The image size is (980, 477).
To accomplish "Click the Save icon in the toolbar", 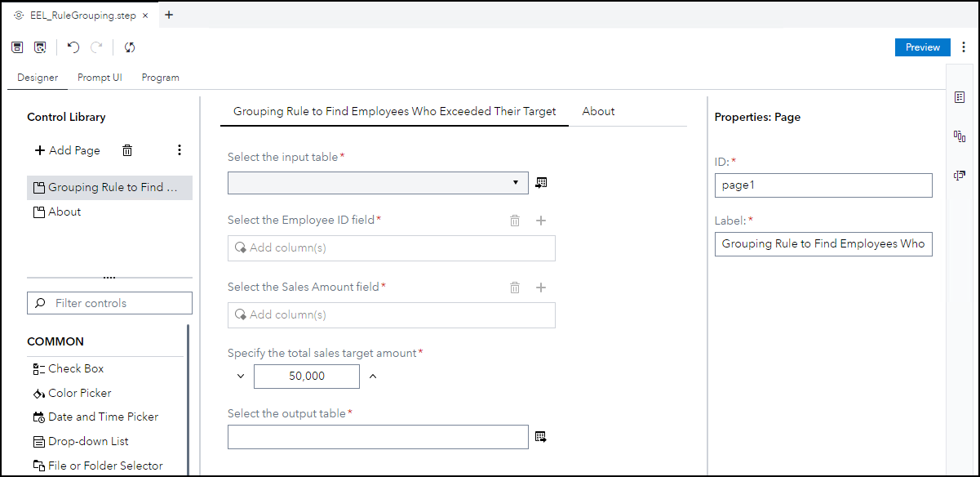I will pyautogui.click(x=17, y=47).
